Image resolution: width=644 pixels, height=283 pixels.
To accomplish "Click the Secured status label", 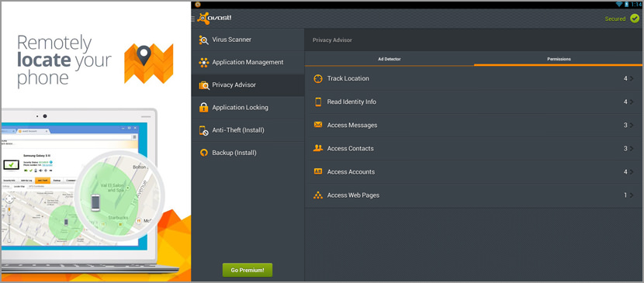I will [615, 19].
